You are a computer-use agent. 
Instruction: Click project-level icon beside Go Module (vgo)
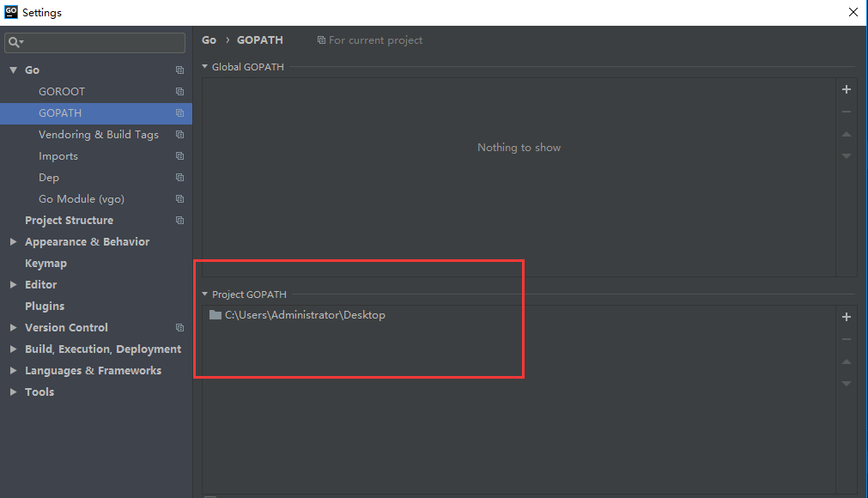(180, 198)
